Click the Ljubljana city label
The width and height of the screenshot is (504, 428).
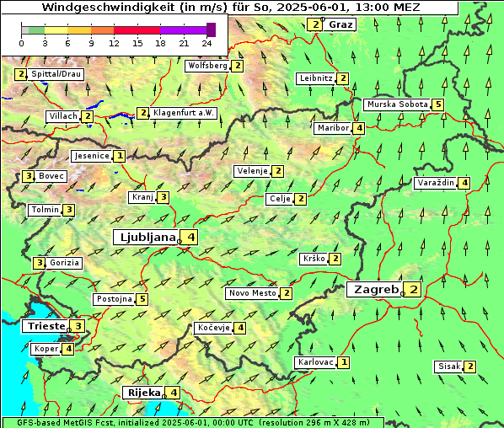[x=146, y=238]
